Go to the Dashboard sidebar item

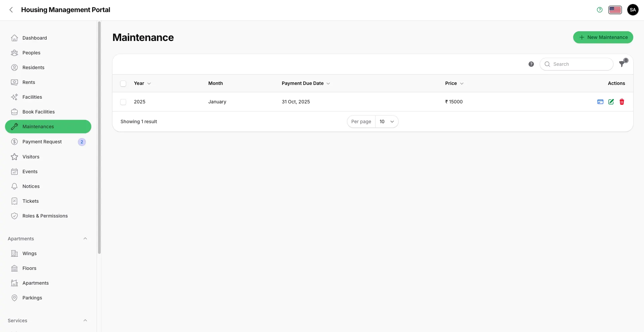[x=35, y=38]
